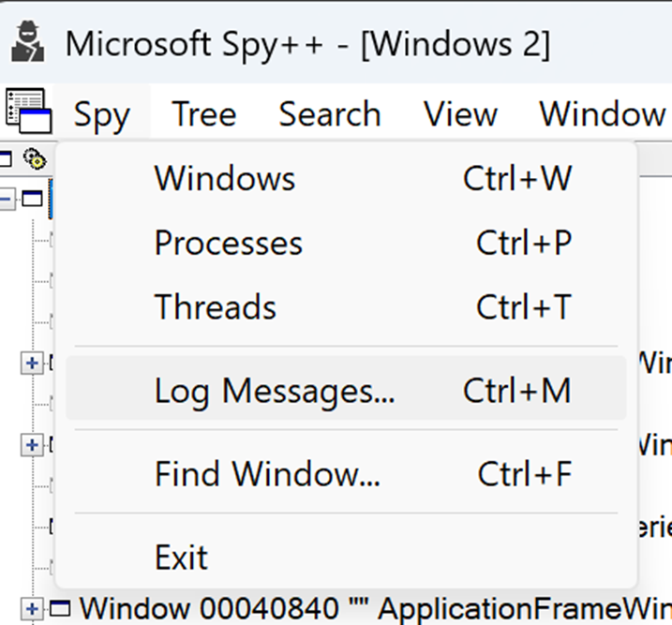Open the Search menu

tap(329, 114)
